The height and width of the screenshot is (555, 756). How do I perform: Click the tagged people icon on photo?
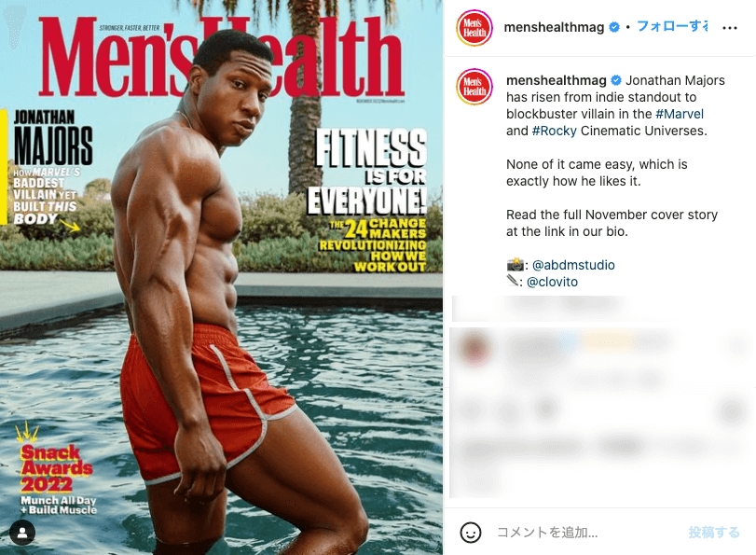22,533
